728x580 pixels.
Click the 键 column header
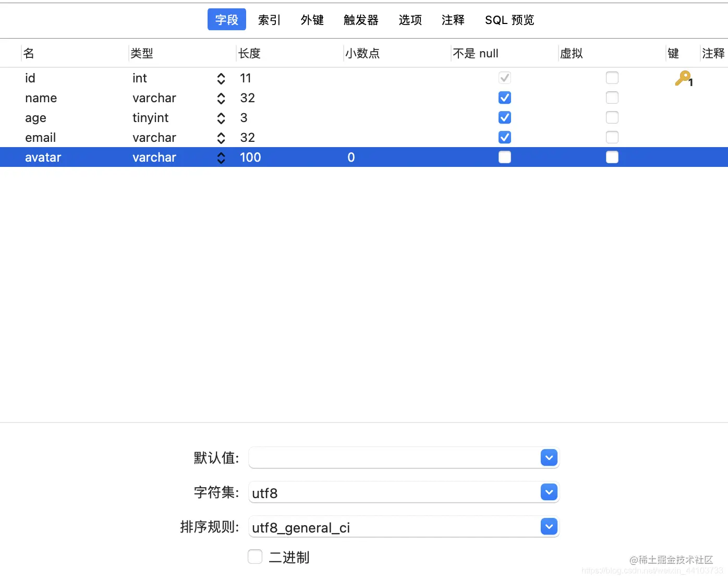tap(673, 53)
